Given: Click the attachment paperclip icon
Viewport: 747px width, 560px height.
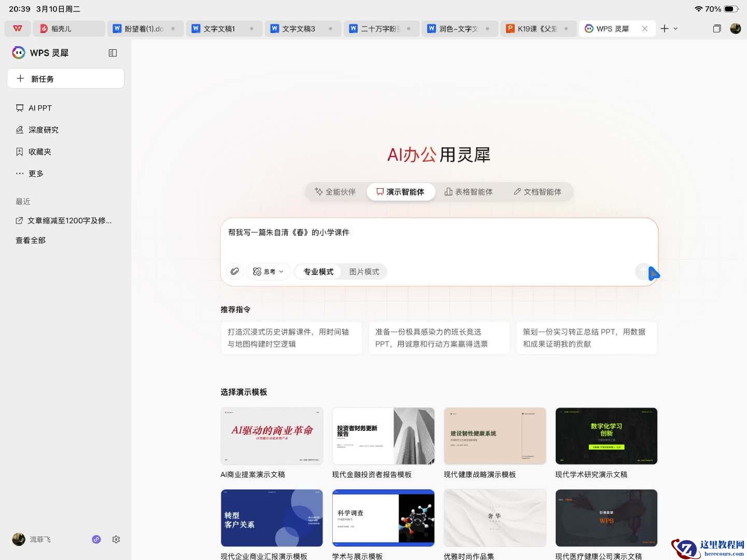Looking at the screenshot, I should coord(235,271).
